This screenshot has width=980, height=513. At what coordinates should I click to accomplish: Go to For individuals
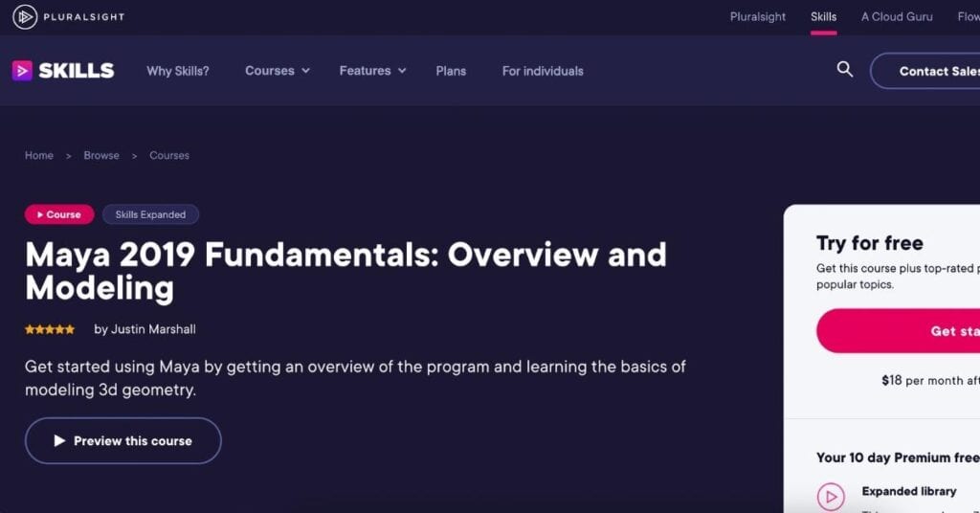click(x=543, y=71)
